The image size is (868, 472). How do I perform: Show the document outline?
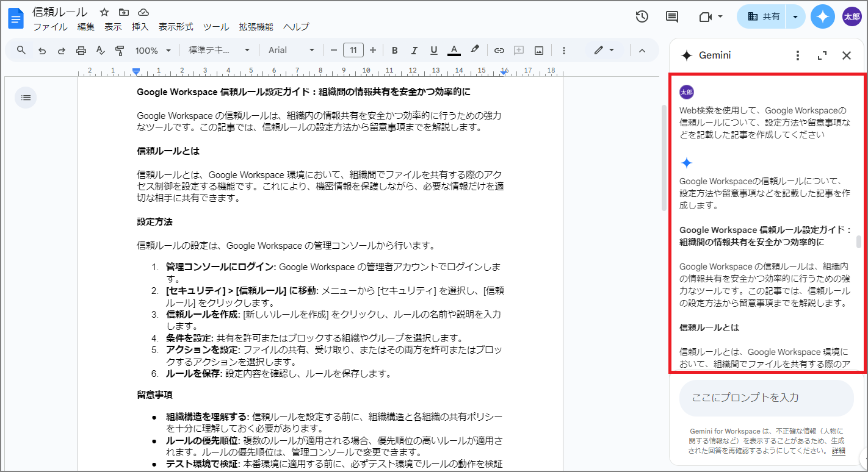26,98
